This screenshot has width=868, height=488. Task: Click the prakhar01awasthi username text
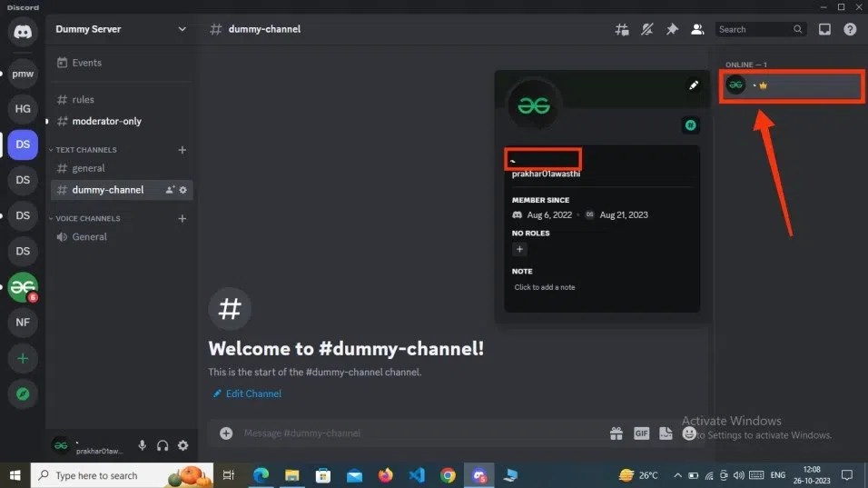[546, 174]
